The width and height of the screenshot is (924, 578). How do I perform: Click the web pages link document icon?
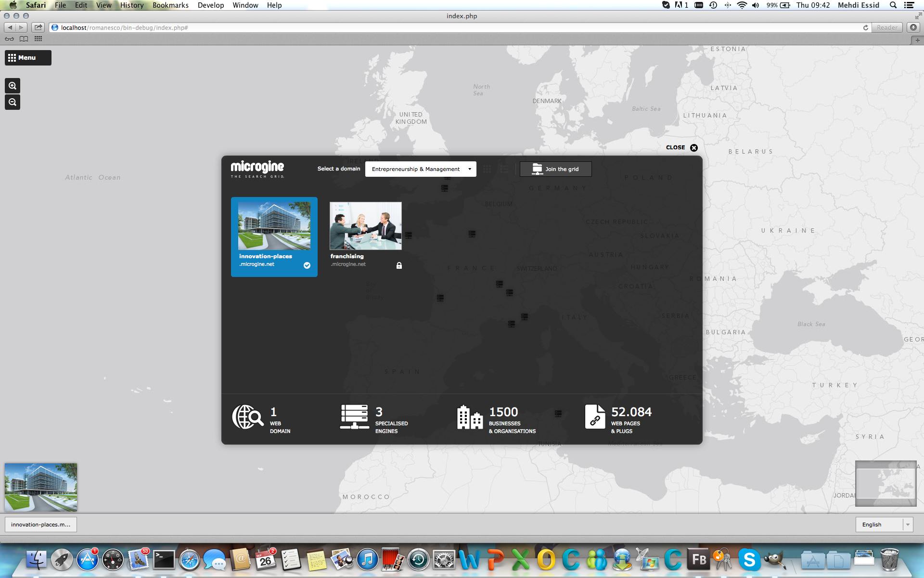[595, 417]
